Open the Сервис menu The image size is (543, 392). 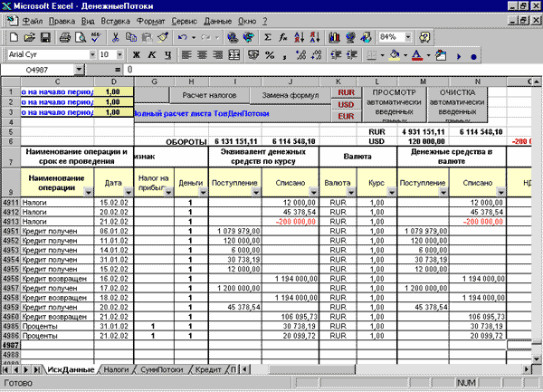(x=185, y=22)
